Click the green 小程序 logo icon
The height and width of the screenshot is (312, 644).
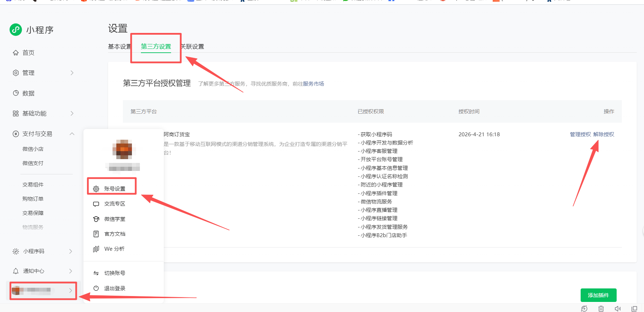16,30
